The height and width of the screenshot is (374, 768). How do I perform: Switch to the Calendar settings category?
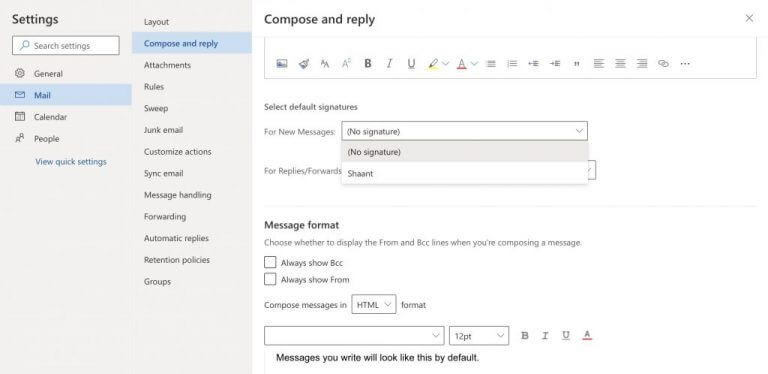click(50, 117)
